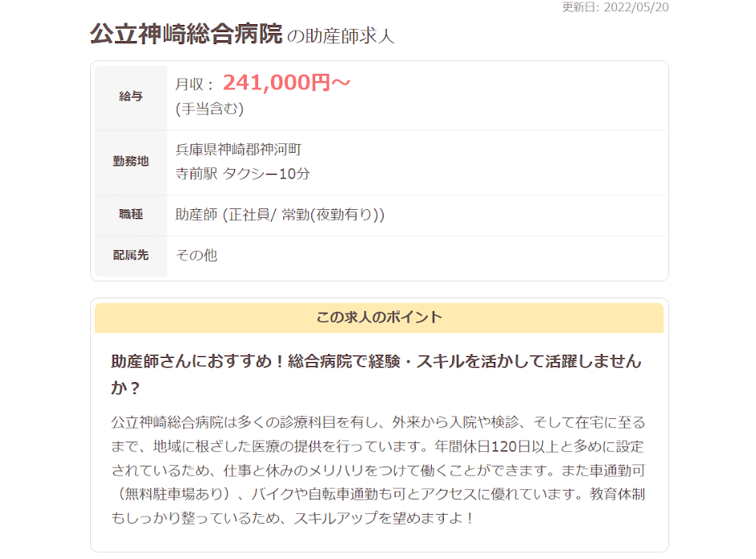Viewport: 756px width, 559px height.
Task: Click the 月収 label text
Action: (x=195, y=84)
